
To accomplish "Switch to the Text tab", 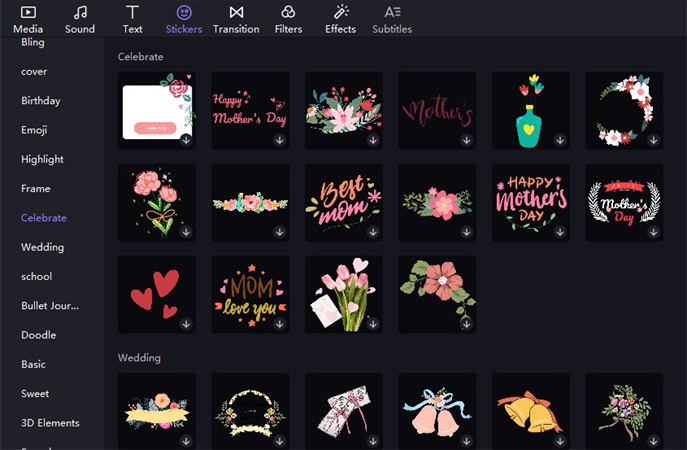I will (132, 20).
